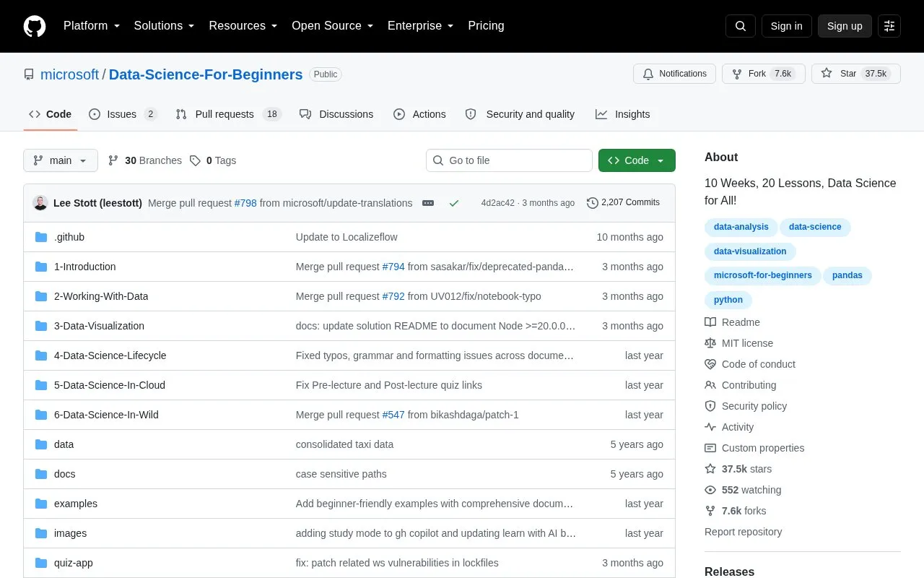Click the Sign in button
Screen dimensions: 924x578
click(x=786, y=26)
